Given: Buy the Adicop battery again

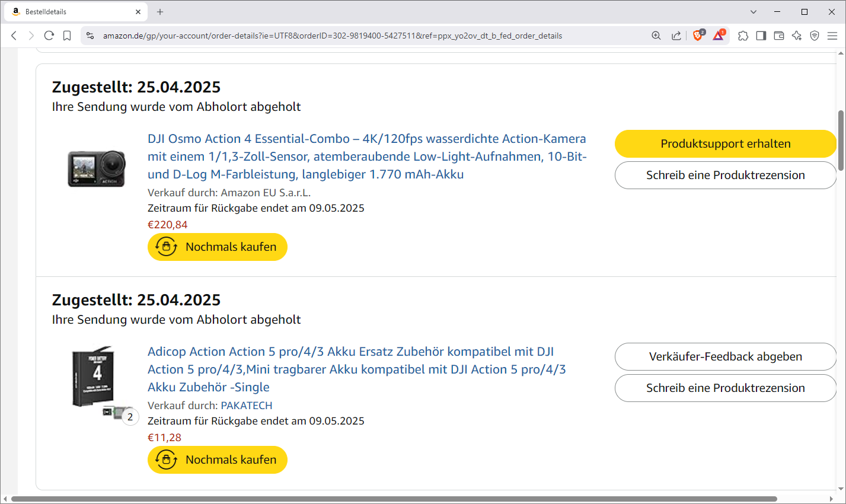Looking at the screenshot, I should coord(218,460).
